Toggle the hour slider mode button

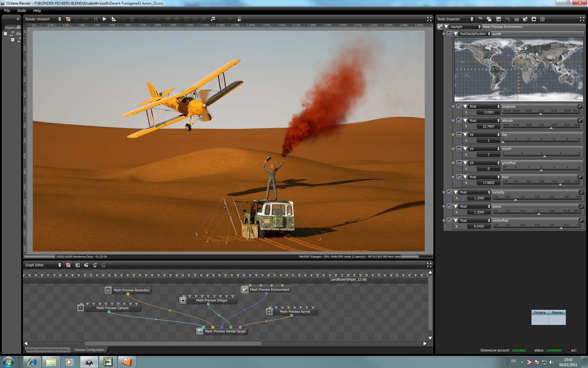(580, 177)
